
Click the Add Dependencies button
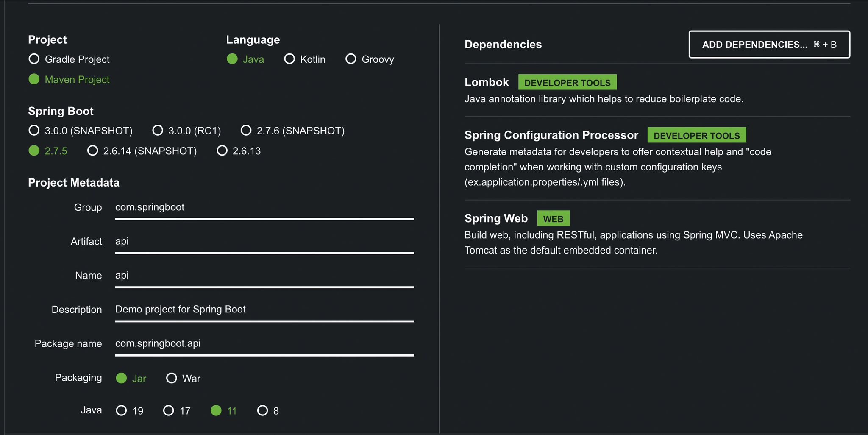(x=769, y=45)
